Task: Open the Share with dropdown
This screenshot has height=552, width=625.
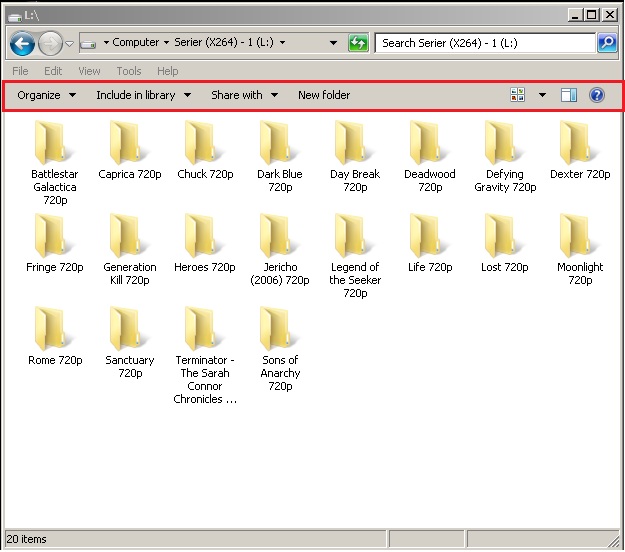Action: tap(244, 95)
